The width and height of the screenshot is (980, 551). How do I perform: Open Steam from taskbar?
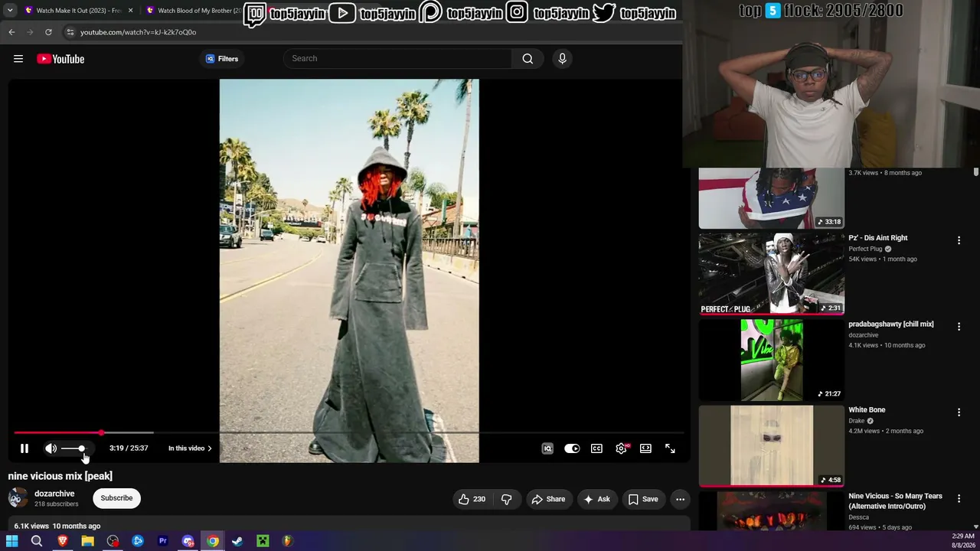(x=237, y=541)
